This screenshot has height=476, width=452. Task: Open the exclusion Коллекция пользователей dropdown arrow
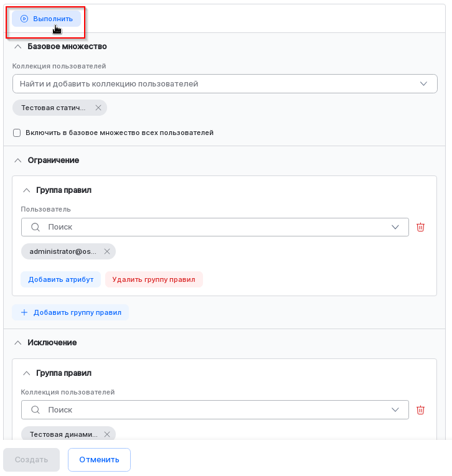(395, 409)
